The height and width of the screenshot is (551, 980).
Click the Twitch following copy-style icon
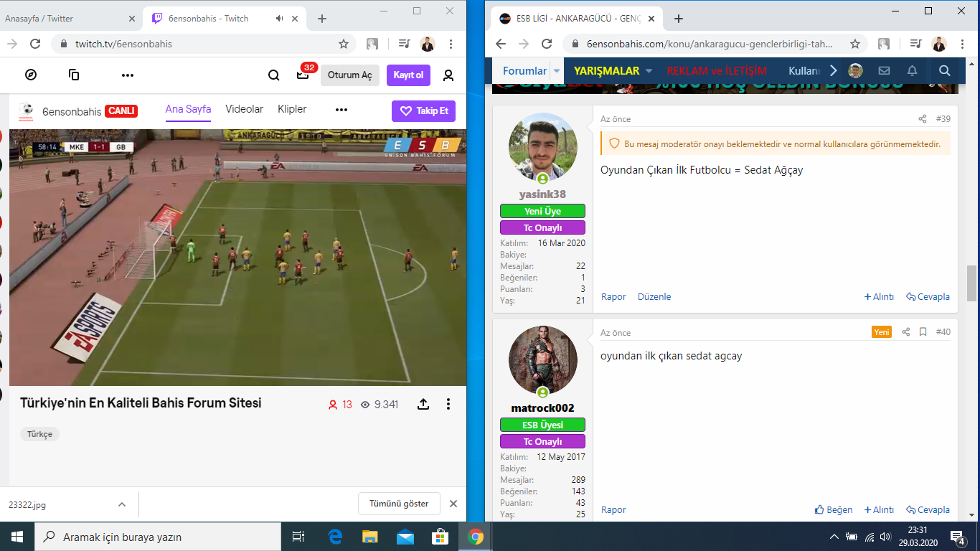pos(74,75)
